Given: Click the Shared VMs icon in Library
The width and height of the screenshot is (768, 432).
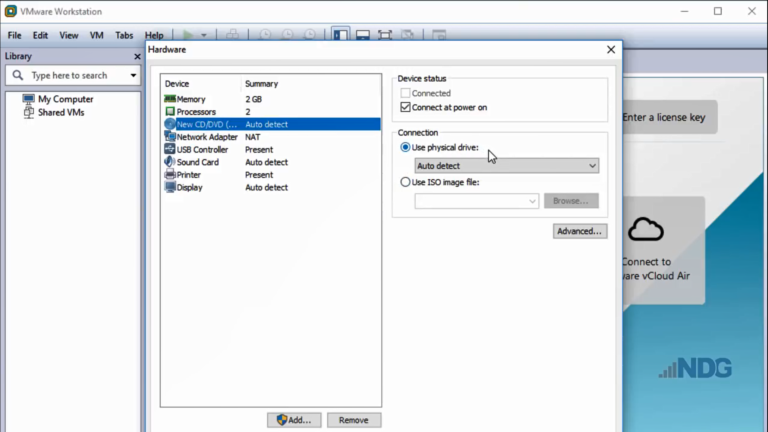Looking at the screenshot, I should [x=28, y=112].
